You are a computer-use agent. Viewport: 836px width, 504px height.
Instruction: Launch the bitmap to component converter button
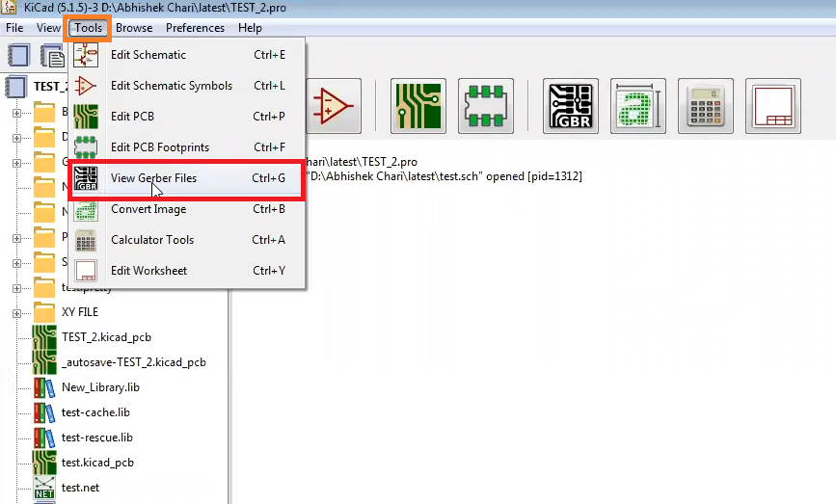tap(638, 106)
